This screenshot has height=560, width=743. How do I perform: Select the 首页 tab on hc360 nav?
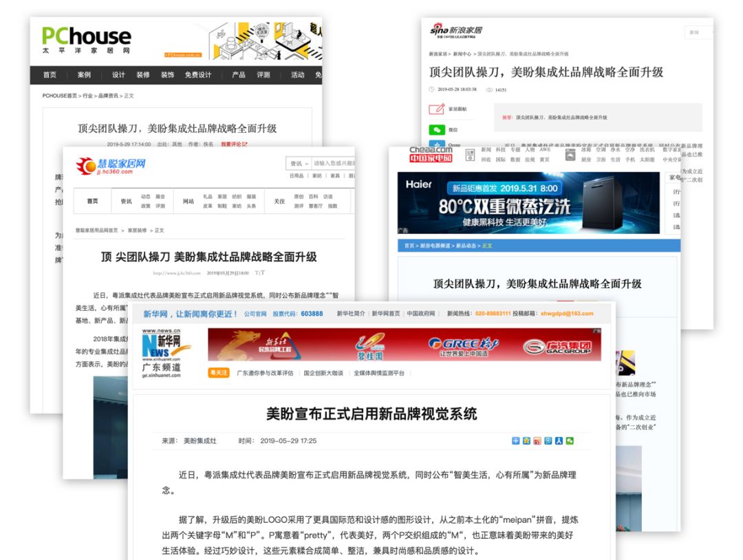tap(93, 201)
